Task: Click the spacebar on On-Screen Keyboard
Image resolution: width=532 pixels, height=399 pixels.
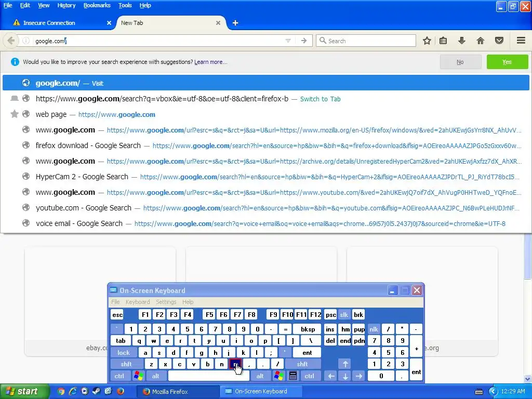Action: pyautogui.click(x=209, y=376)
